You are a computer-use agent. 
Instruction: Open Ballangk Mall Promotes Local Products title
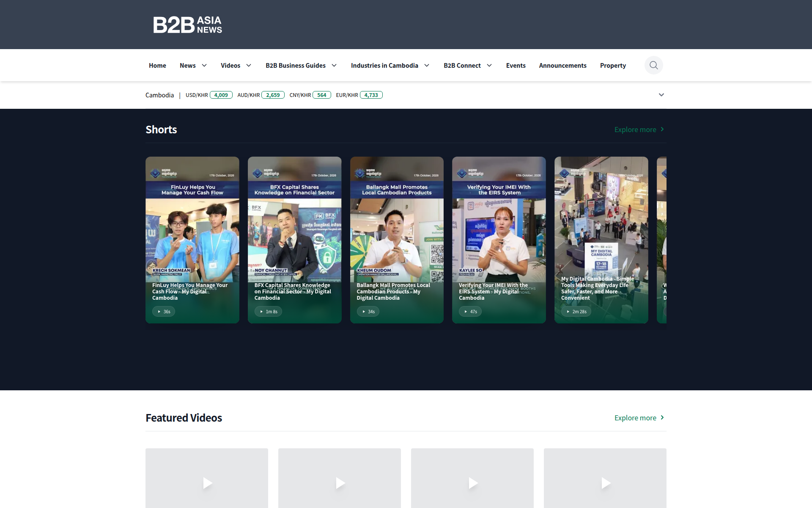coord(393,292)
